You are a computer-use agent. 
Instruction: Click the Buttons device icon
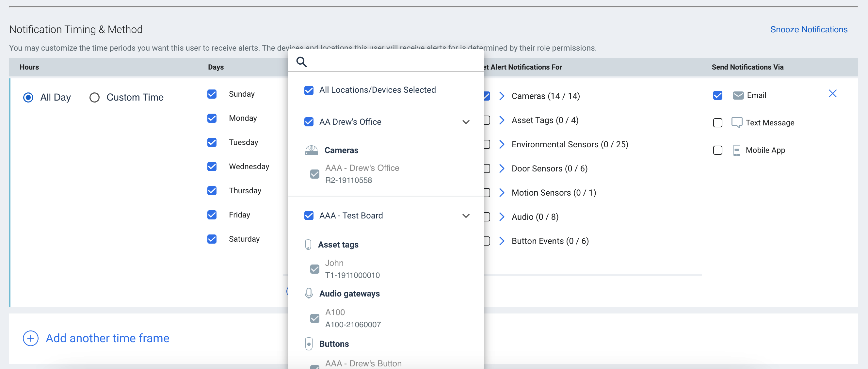pyautogui.click(x=309, y=344)
